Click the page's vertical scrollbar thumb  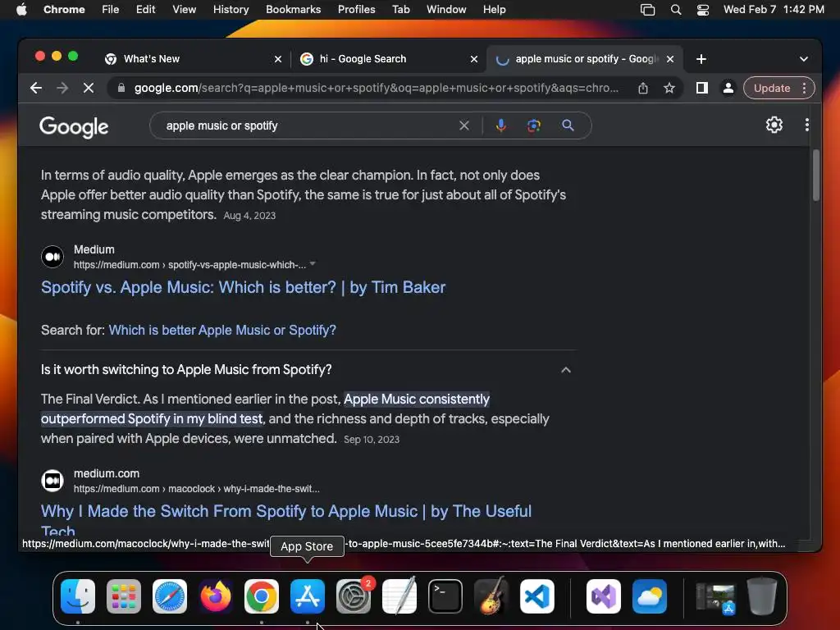tap(816, 176)
